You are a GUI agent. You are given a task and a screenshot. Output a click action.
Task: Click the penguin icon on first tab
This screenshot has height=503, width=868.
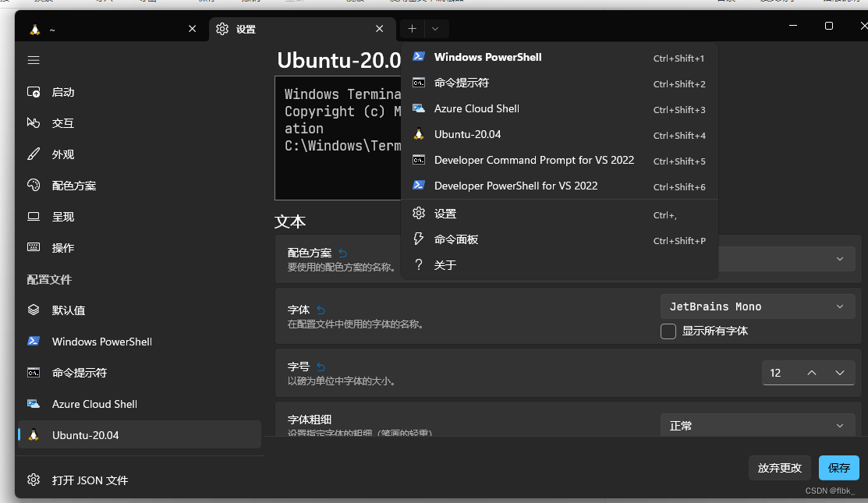[35, 30]
